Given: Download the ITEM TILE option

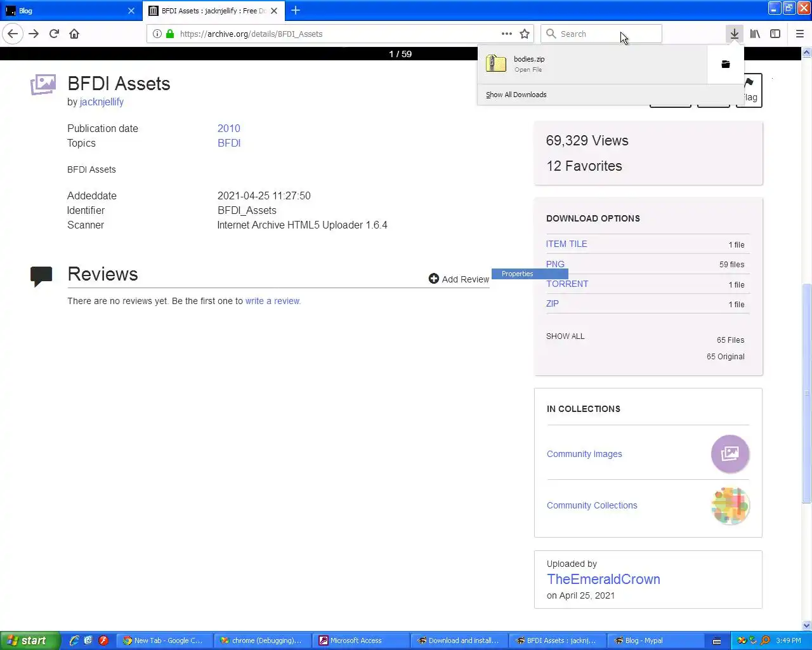Looking at the screenshot, I should click(x=566, y=244).
